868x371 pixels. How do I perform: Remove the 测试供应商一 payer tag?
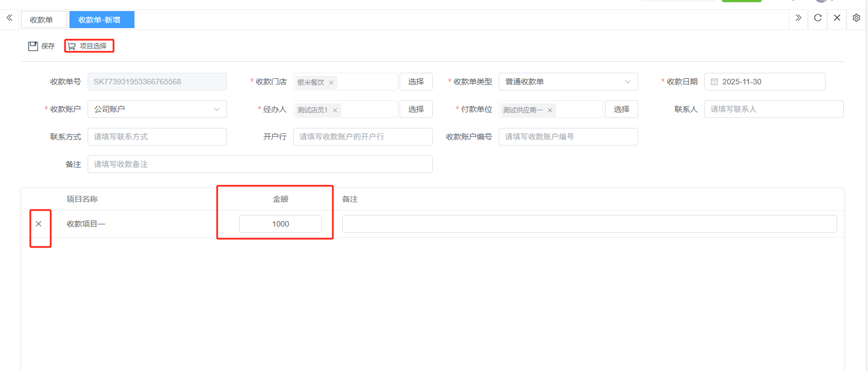tap(550, 110)
